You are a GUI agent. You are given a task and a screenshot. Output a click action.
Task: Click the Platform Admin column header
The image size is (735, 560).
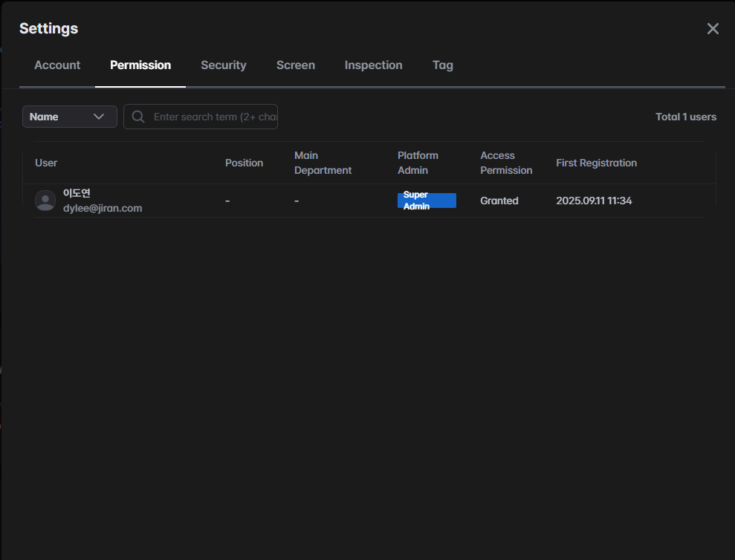(418, 163)
